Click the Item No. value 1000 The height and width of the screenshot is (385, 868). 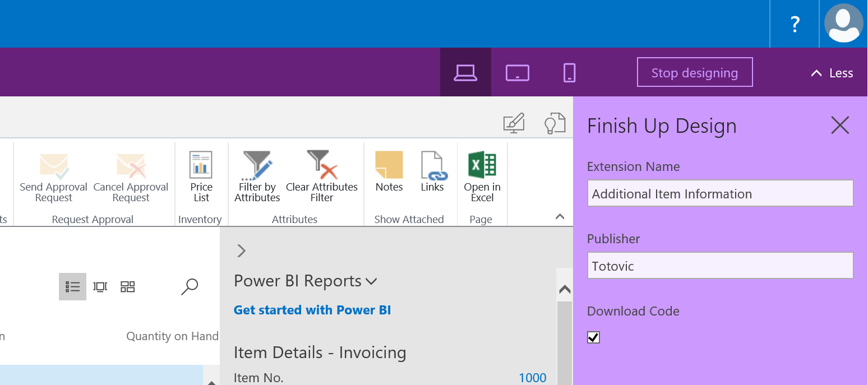pos(532,378)
